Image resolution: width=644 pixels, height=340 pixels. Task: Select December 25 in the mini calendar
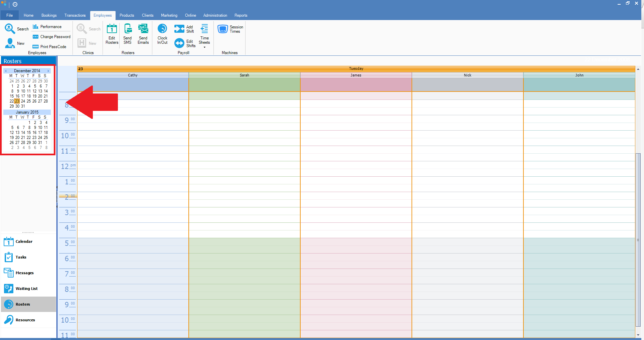click(x=29, y=101)
